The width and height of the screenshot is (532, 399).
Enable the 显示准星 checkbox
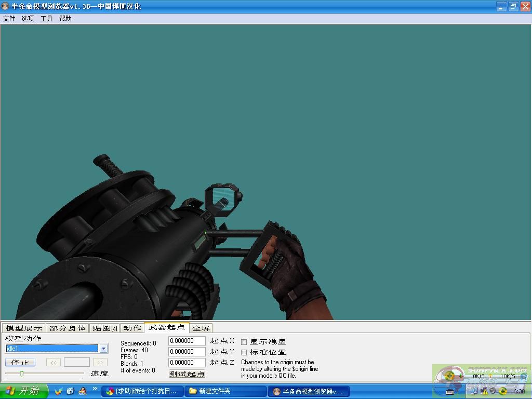tap(244, 342)
